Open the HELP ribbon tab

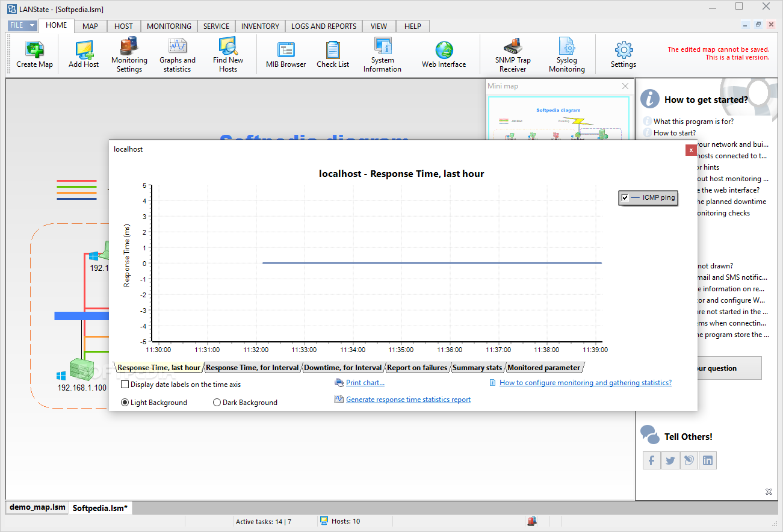click(x=412, y=26)
